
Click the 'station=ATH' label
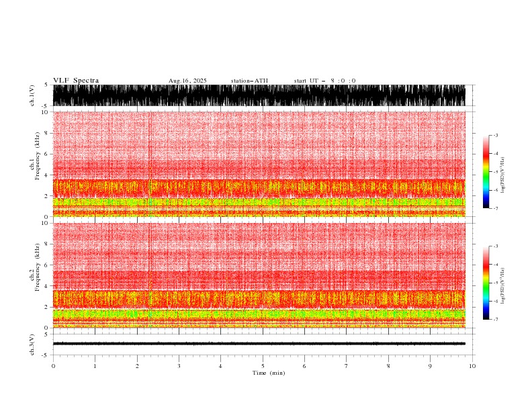249,81
